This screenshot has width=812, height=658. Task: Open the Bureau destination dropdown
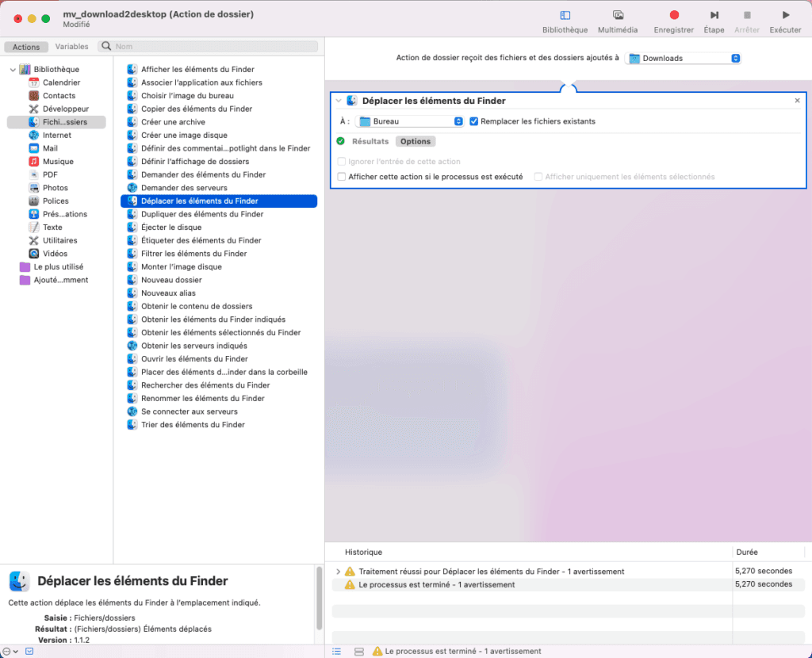[409, 121]
